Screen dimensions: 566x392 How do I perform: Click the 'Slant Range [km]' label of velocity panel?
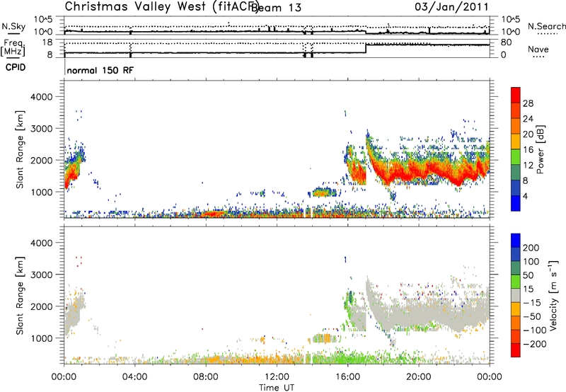coord(20,296)
